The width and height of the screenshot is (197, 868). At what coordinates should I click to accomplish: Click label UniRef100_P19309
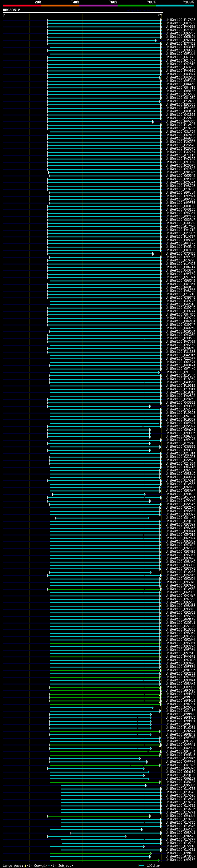(x=180, y=419)
